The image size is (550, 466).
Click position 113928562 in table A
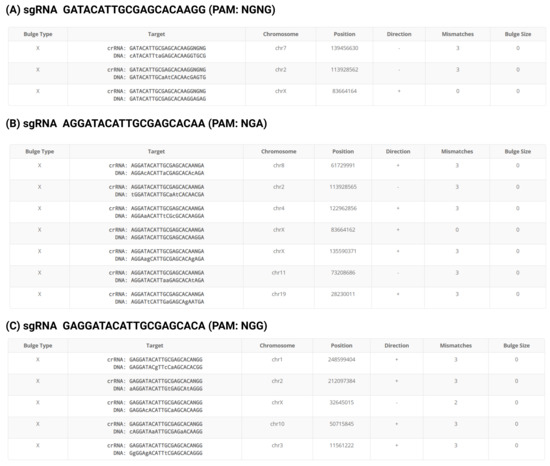point(344,69)
